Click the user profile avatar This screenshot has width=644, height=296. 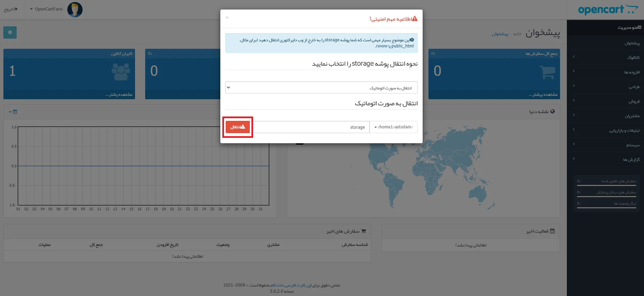pos(75,9)
